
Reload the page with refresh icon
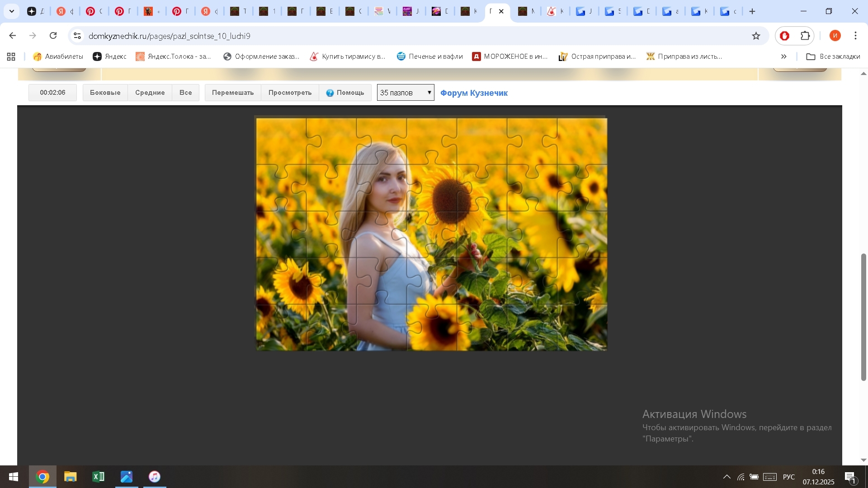53,36
